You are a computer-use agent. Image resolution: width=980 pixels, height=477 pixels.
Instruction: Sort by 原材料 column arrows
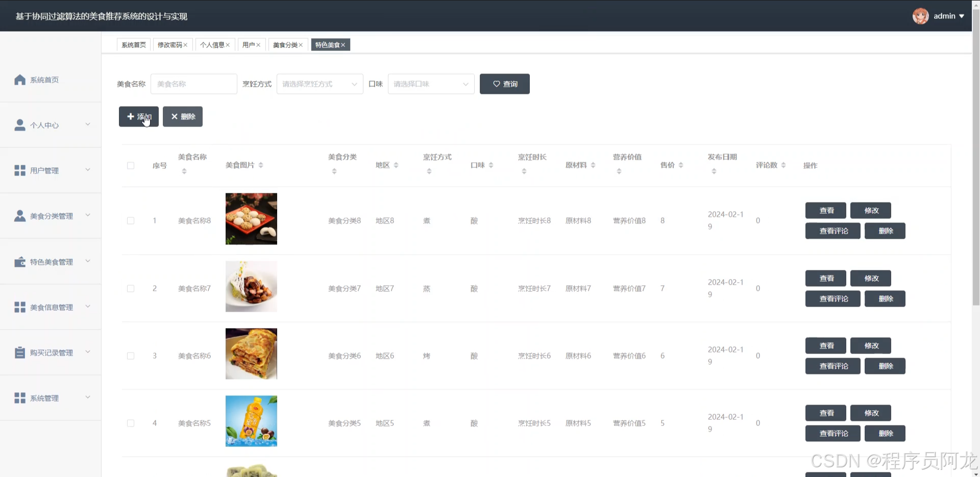tap(593, 165)
